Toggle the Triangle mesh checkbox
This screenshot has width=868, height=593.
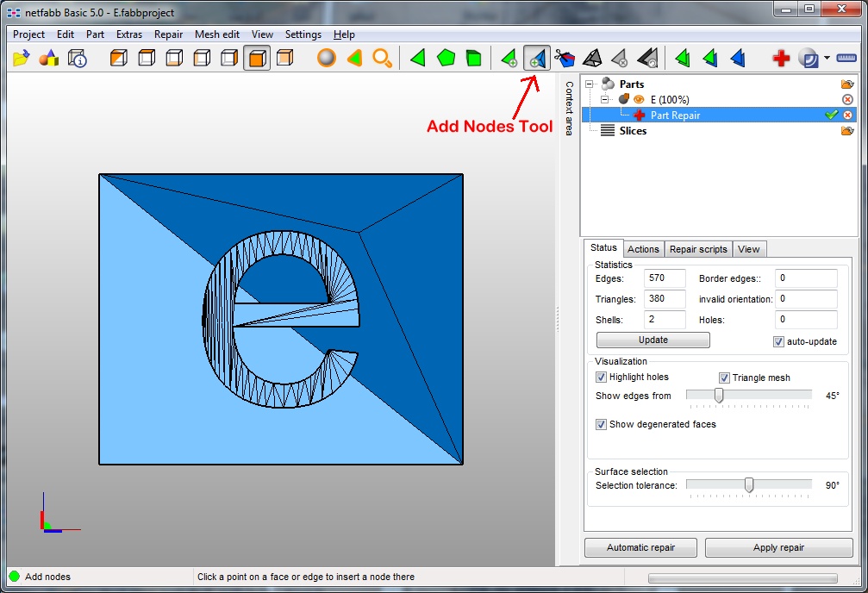724,378
